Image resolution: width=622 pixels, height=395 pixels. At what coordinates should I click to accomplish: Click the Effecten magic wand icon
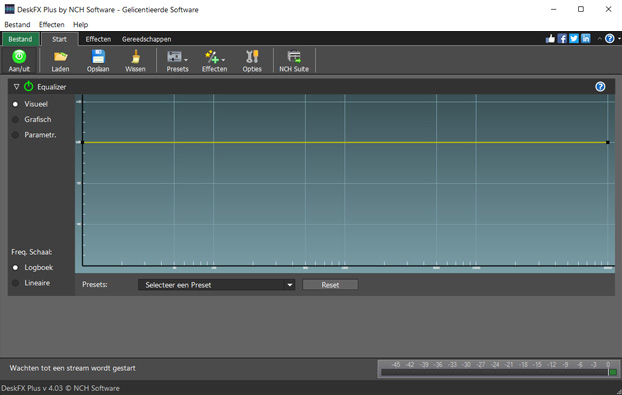[x=212, y=56]
